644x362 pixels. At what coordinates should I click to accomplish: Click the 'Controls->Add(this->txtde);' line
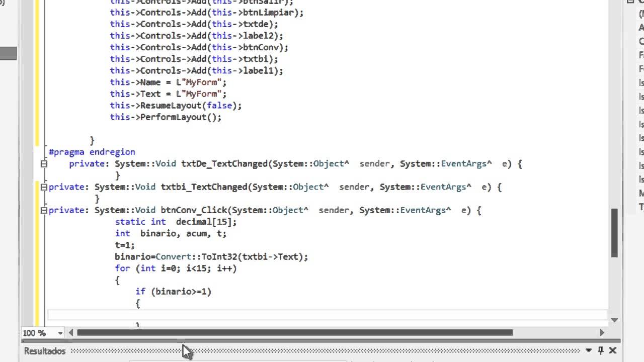click(194, 24)
